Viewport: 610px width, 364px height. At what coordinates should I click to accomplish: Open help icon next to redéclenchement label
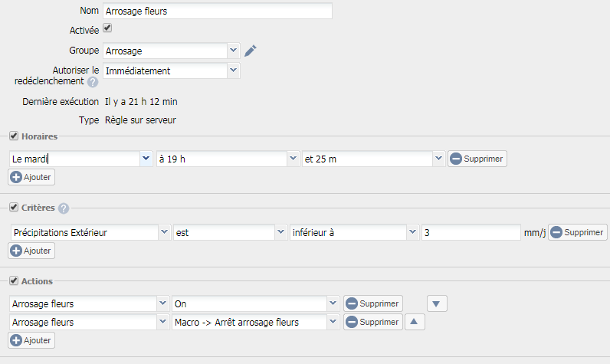pos(93,82)
